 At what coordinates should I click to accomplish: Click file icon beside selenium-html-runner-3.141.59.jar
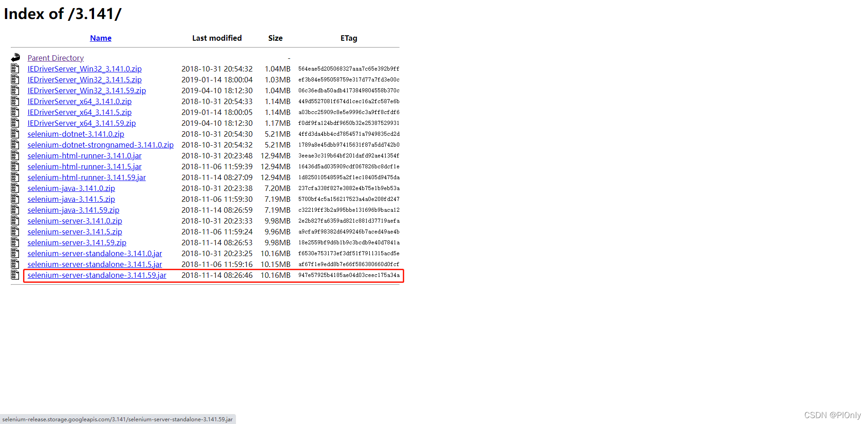point(15,177)
